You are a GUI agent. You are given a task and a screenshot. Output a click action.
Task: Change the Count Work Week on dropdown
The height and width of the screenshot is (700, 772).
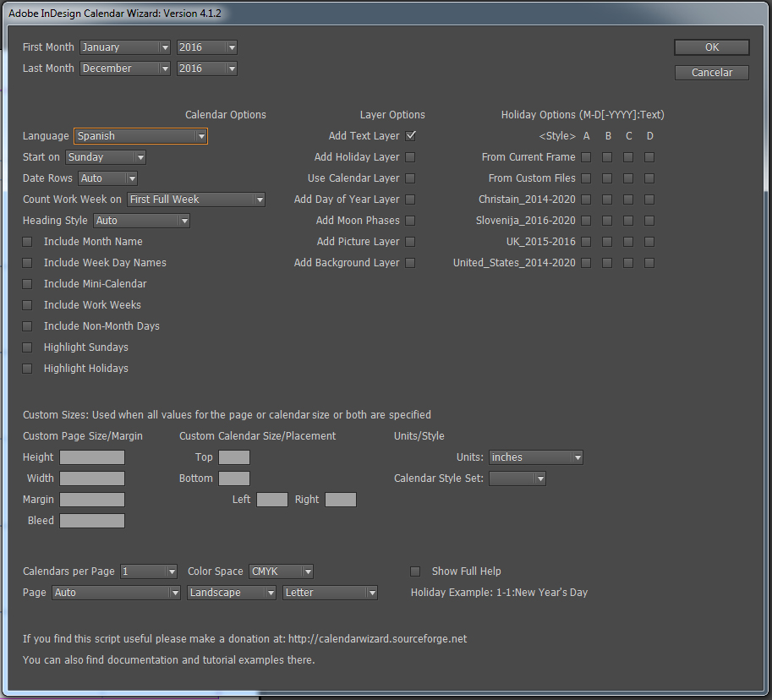196,200
